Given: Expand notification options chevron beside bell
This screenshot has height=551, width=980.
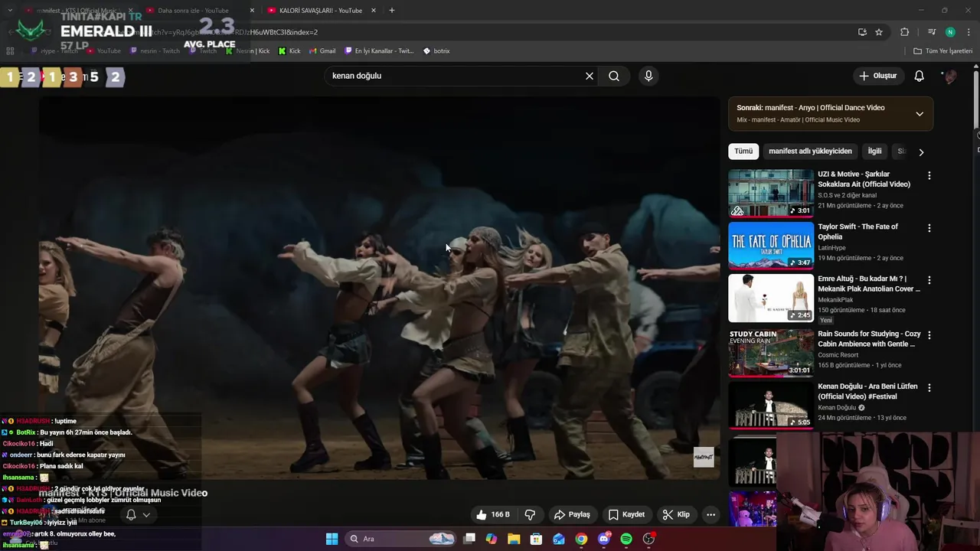Looking at the screenshot, I should point(146,514).
